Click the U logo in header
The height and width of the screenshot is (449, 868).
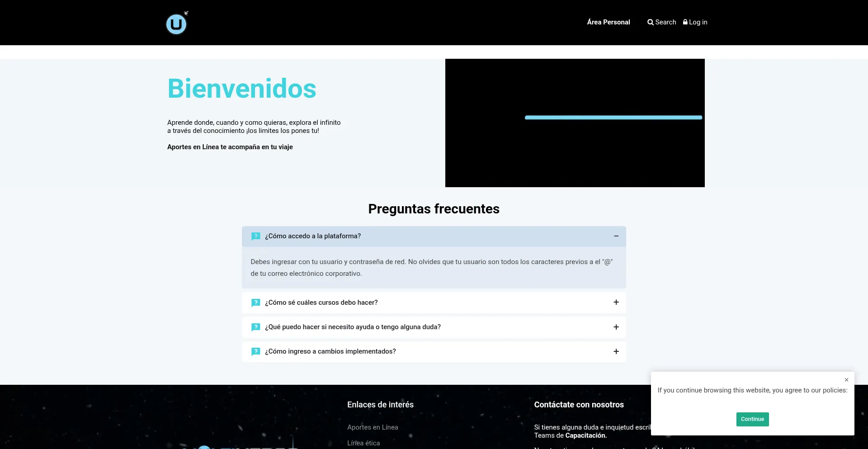pos(176,24)
